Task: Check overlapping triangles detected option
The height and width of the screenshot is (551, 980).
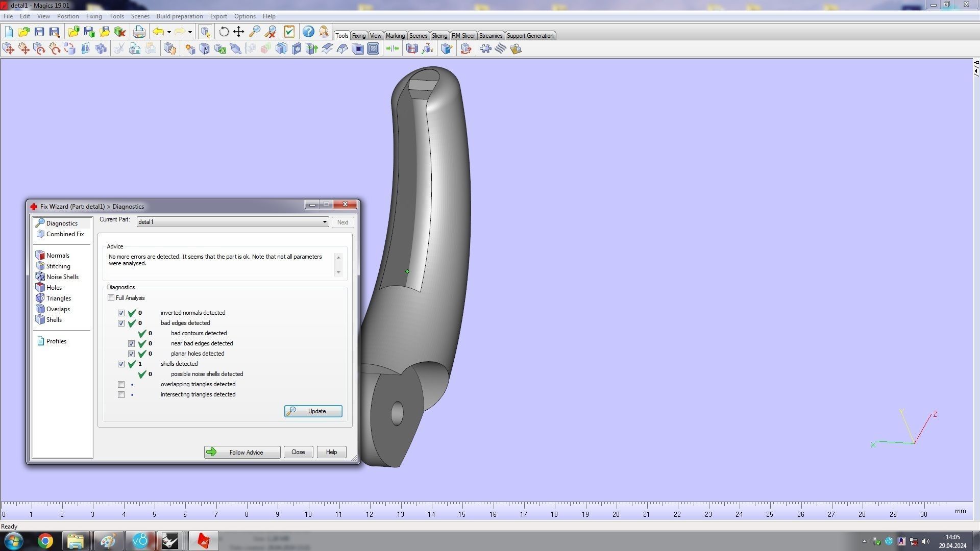Action: [x=121, y=384]
